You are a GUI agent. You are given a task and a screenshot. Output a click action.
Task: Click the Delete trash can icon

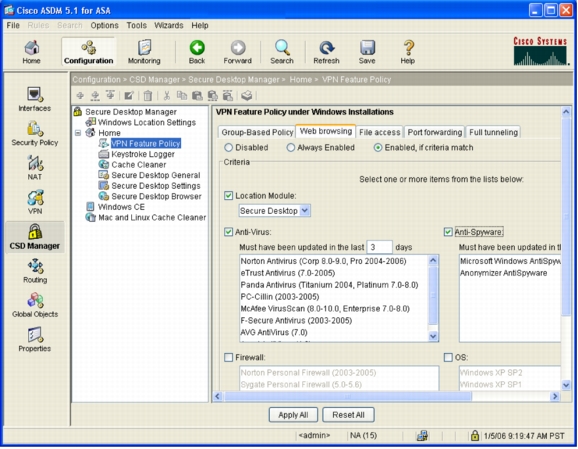click(x=147, y=96)
